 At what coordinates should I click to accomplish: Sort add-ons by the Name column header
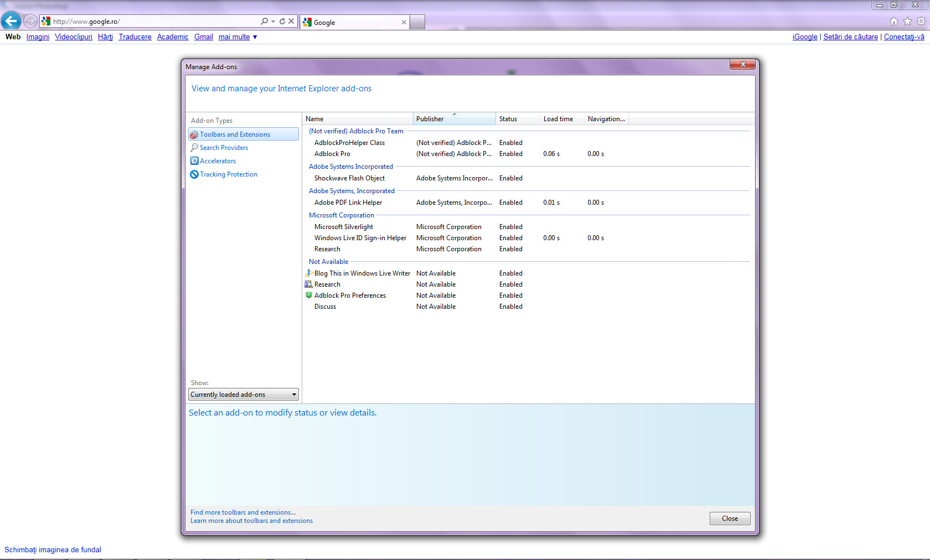pyautogui.click(x=358, y=119)
